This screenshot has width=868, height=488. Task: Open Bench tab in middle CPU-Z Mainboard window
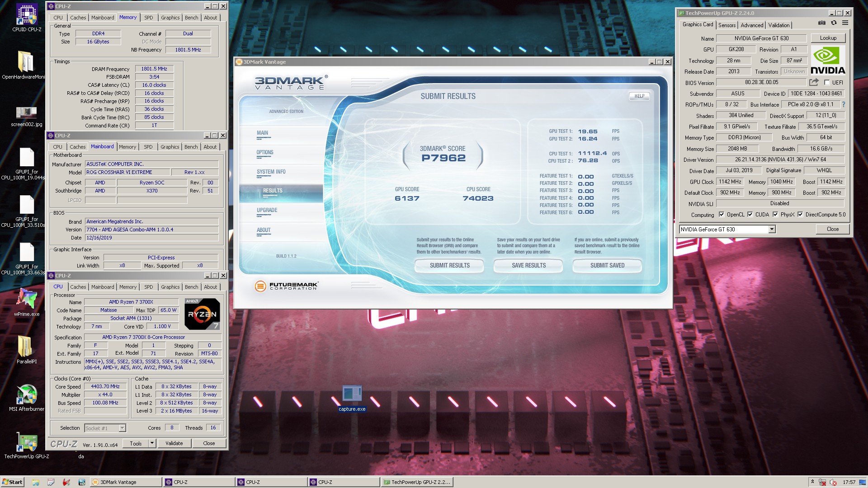[x=191, y=147]
